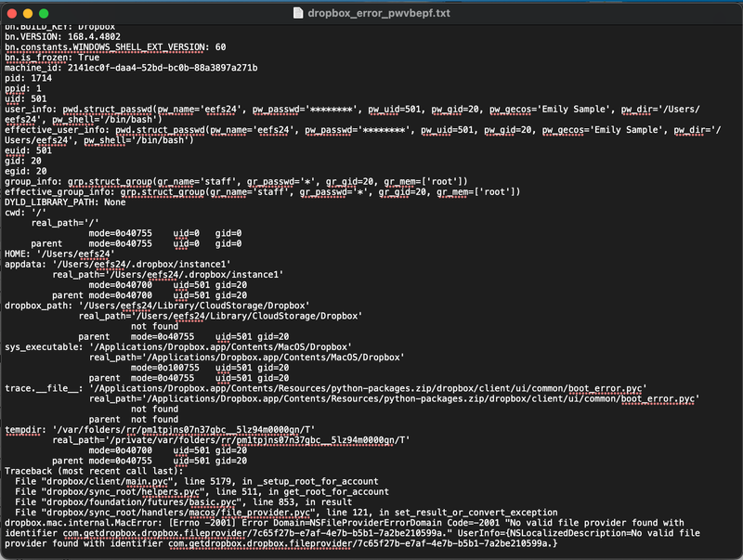Image resolution: width=743 pixels, height=560 pixels.
Task: Place cursor on the machine_id line
Action: [130, 67]
